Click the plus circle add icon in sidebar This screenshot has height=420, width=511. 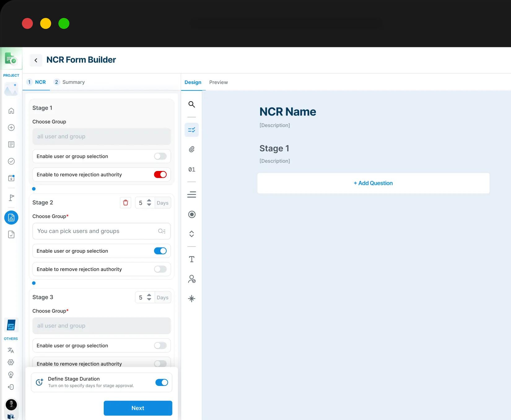11,128
